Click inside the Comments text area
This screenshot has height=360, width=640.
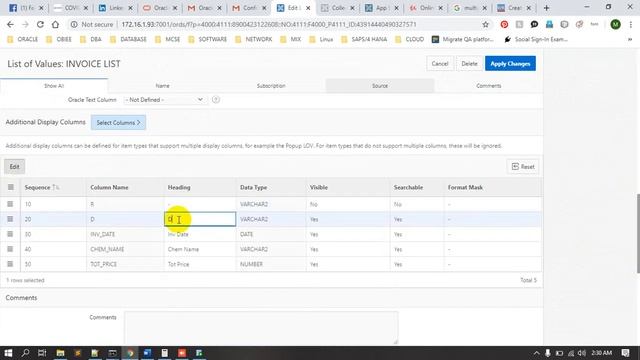tap(261, 327)
